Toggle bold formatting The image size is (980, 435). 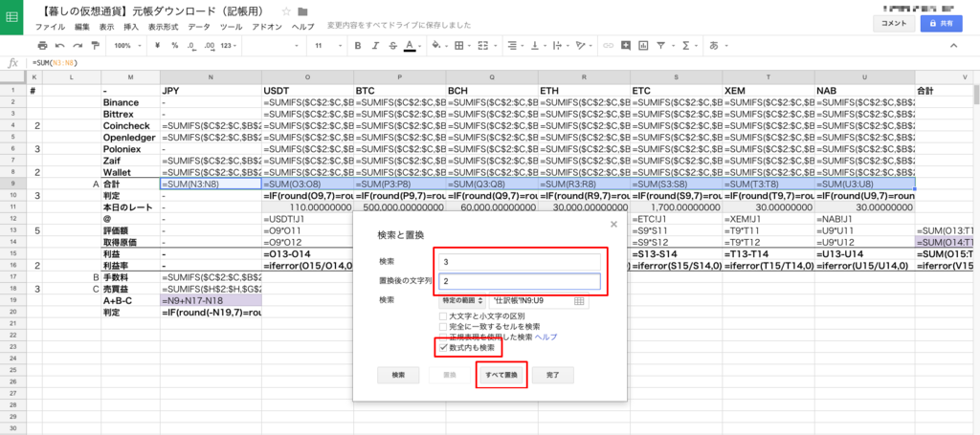tap(358, 46)
